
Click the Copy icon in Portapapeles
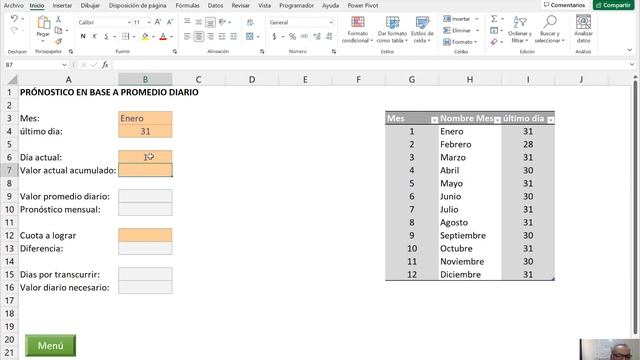58,30
